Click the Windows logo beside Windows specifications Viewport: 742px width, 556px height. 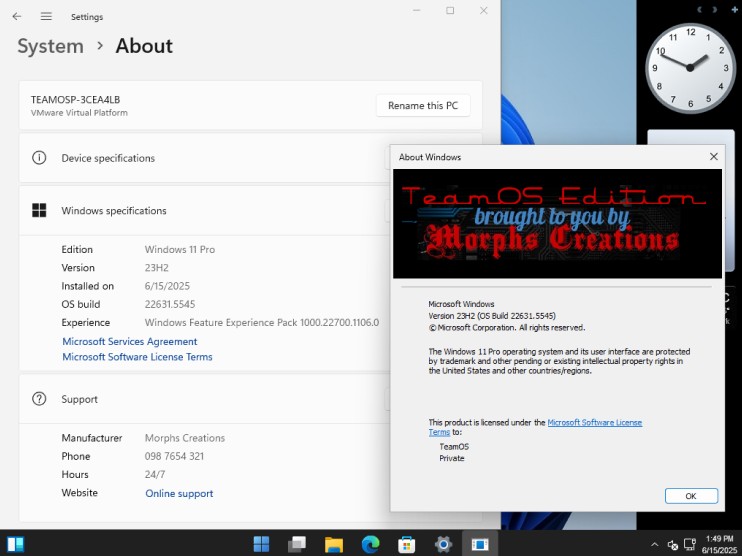point(39,210)
